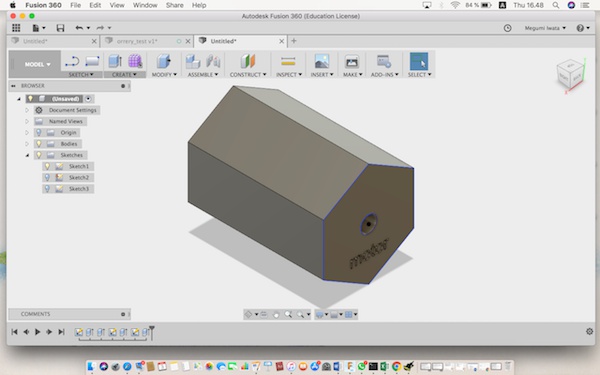This screenshot has width=600, height=375.
Task: Click the ViewCube in the corner
Action: (570, 75)
